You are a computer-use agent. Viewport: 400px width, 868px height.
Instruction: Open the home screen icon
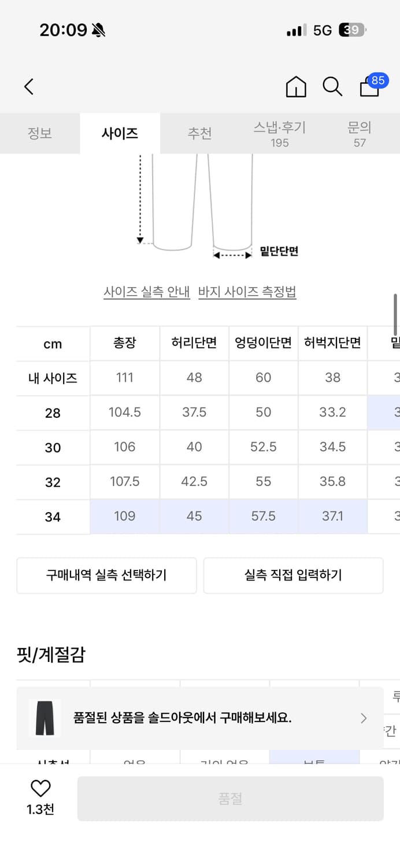[295, 87]
